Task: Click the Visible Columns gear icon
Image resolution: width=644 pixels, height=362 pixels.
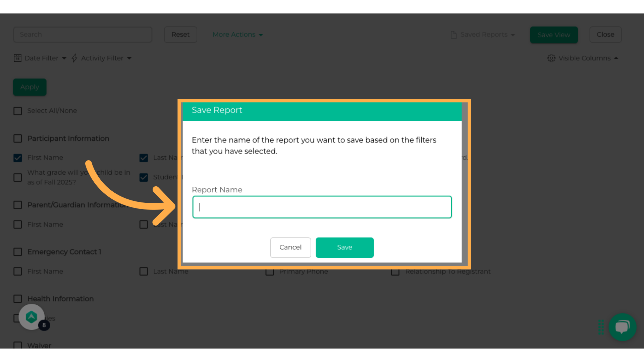Action: click(551, 58)
